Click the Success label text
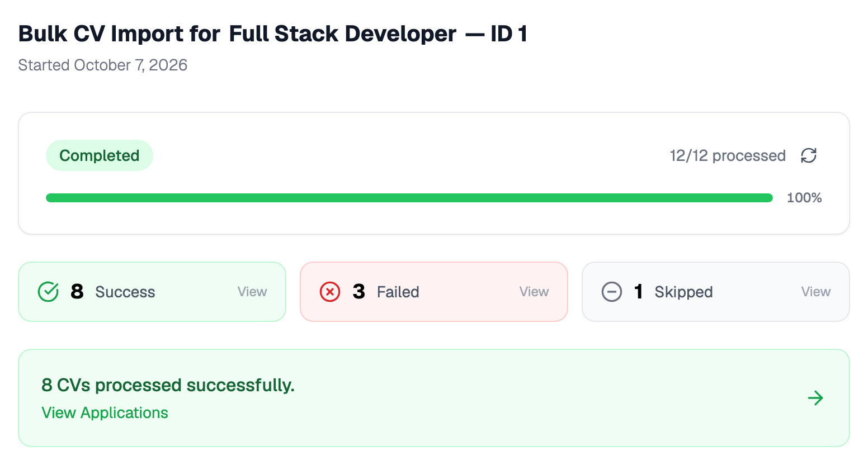 [x=125, y=292]
